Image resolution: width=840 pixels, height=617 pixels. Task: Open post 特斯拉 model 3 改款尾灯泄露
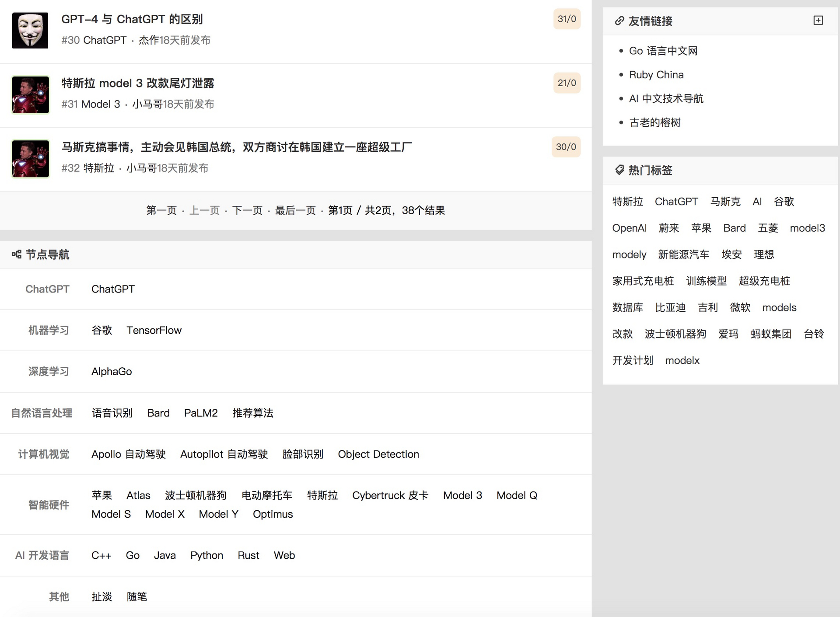click(x=138, y=83)
